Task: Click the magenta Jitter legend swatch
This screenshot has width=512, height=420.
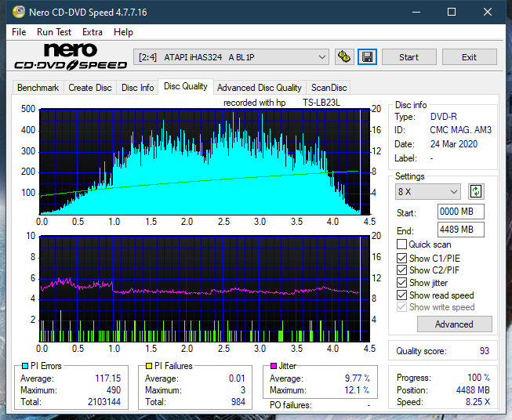Action: [x=274, y=366]
